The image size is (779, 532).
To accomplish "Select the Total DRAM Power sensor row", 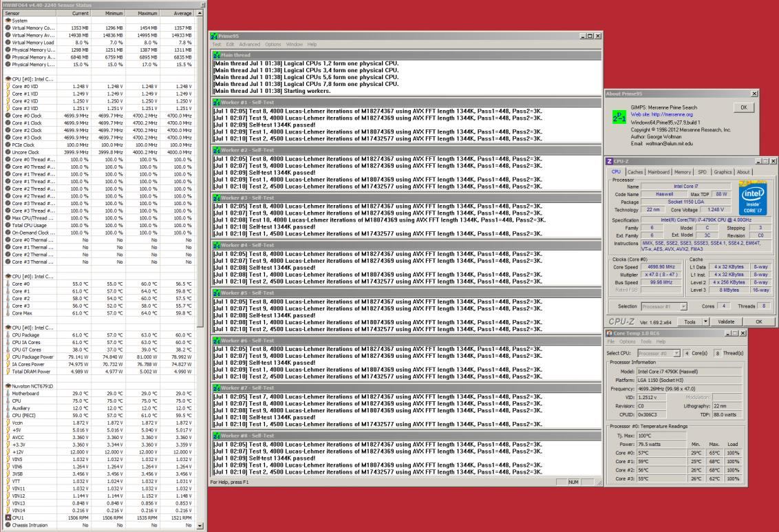I will 98,372.
